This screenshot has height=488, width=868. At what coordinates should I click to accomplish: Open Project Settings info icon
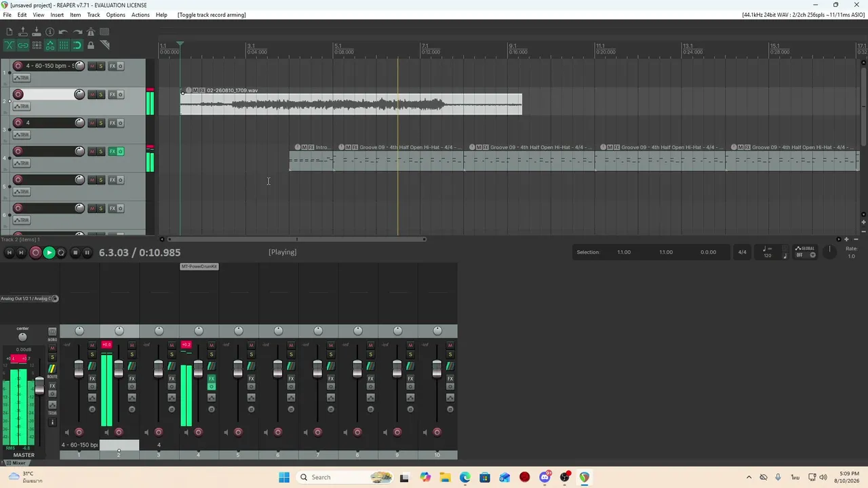click(x=50, y=32)
